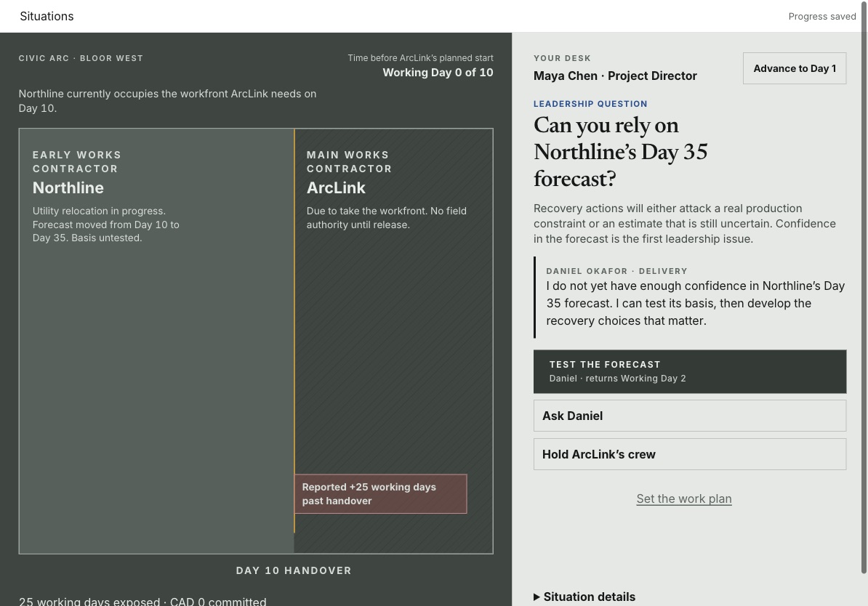Expand the Situation details disclosure

584,597
